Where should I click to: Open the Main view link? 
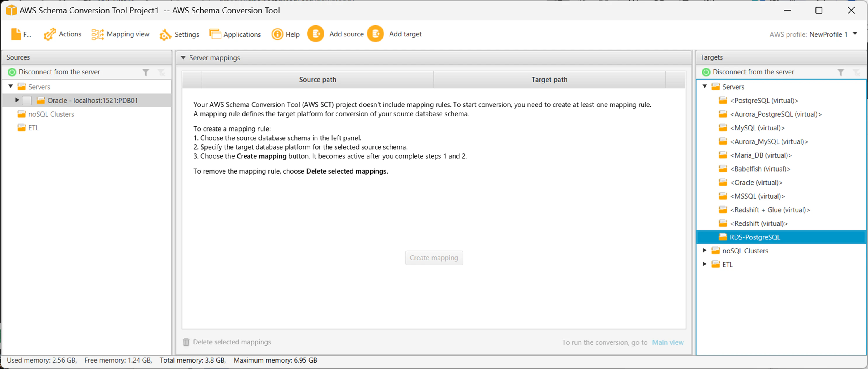[x=668, y=342]
